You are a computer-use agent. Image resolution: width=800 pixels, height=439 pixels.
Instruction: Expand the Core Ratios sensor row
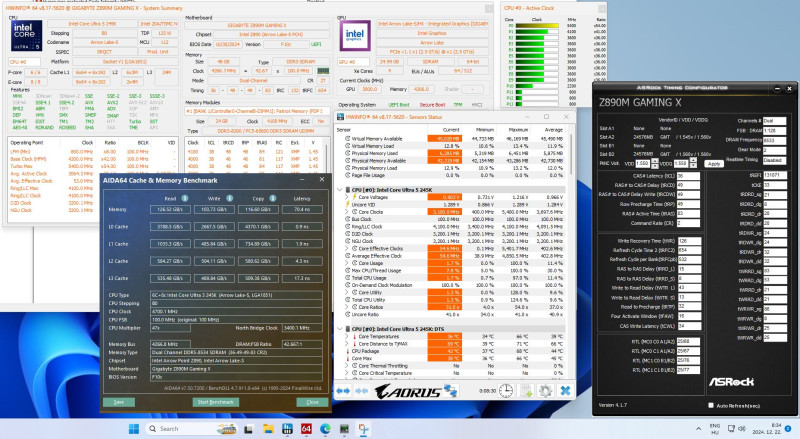[x=347, y=307]
